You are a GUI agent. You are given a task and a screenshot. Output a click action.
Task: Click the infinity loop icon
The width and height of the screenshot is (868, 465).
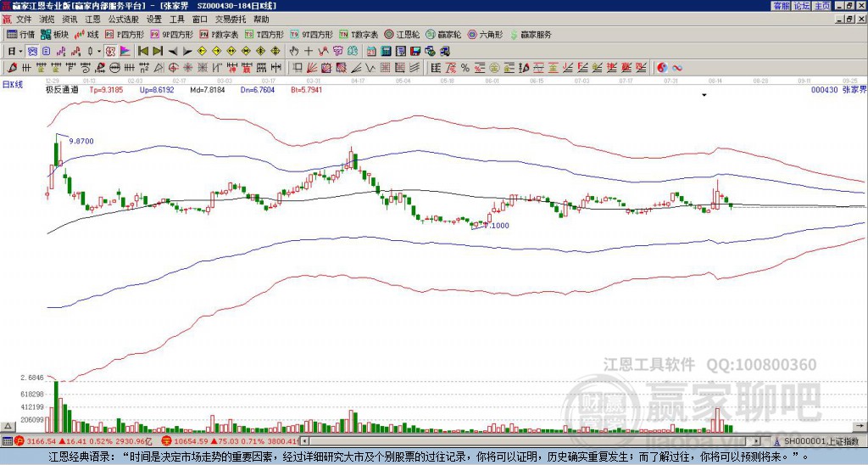pyautogui.click(x=677, y=68)
